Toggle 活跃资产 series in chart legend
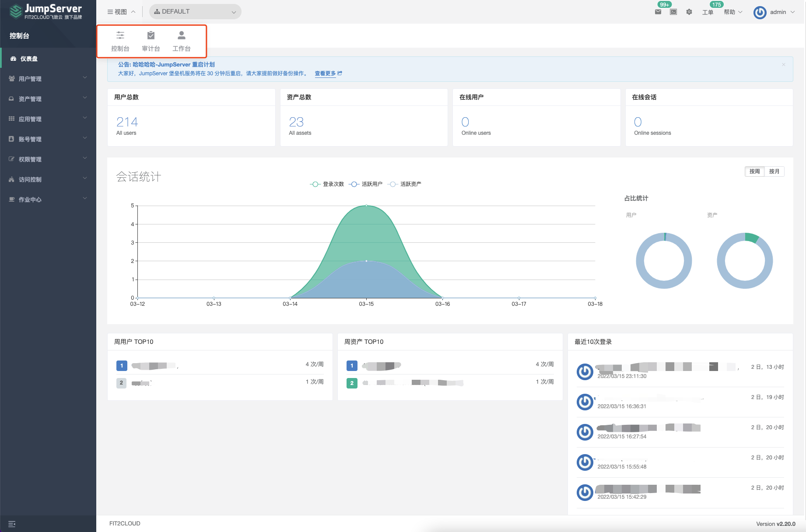806x532 pixels. click(405, 184)
